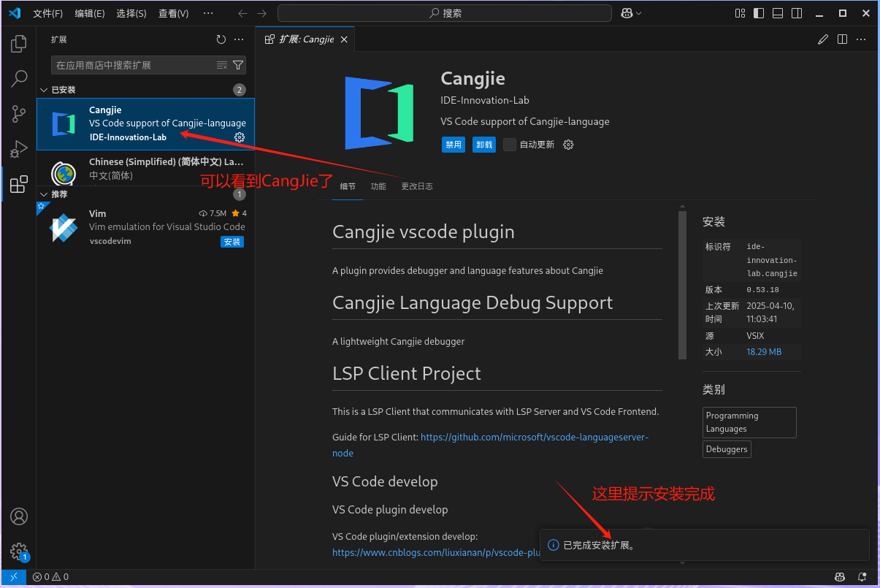Image resolution: width=880 pixels, height=588 pixels.
Task: Open the Programming Languages category
Action: click(749, 422)
